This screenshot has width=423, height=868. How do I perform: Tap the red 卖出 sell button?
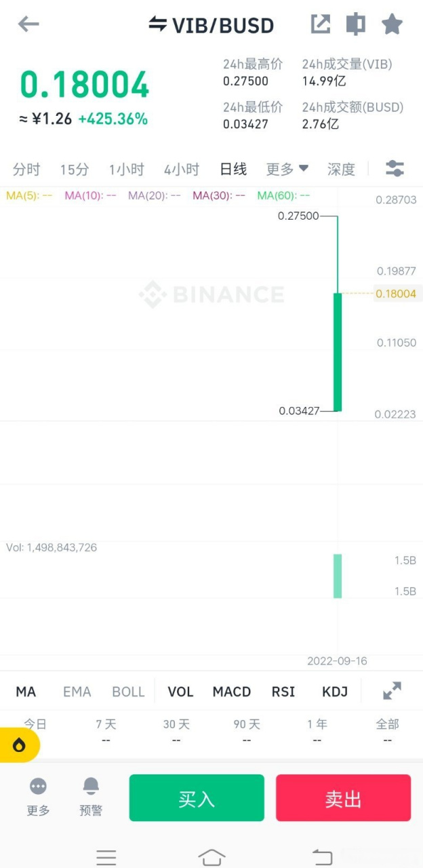click(x=343, y=798)
